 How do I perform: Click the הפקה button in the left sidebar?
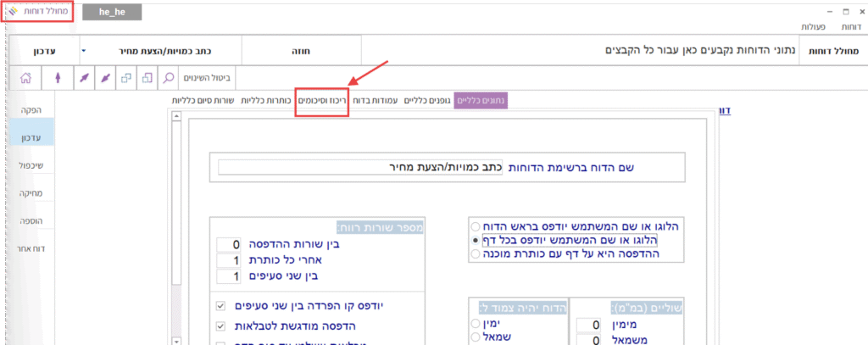30,109
